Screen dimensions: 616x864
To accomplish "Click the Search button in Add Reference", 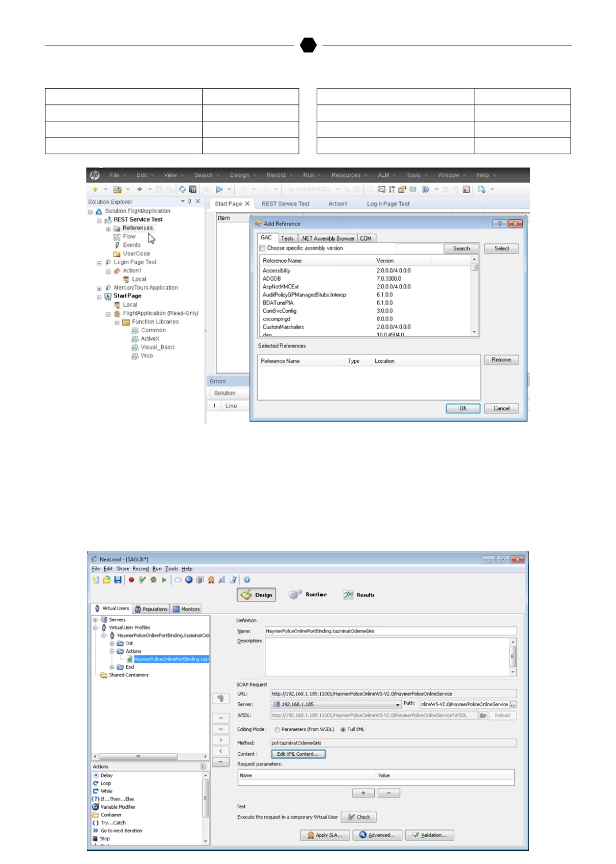I will (461, 249).
